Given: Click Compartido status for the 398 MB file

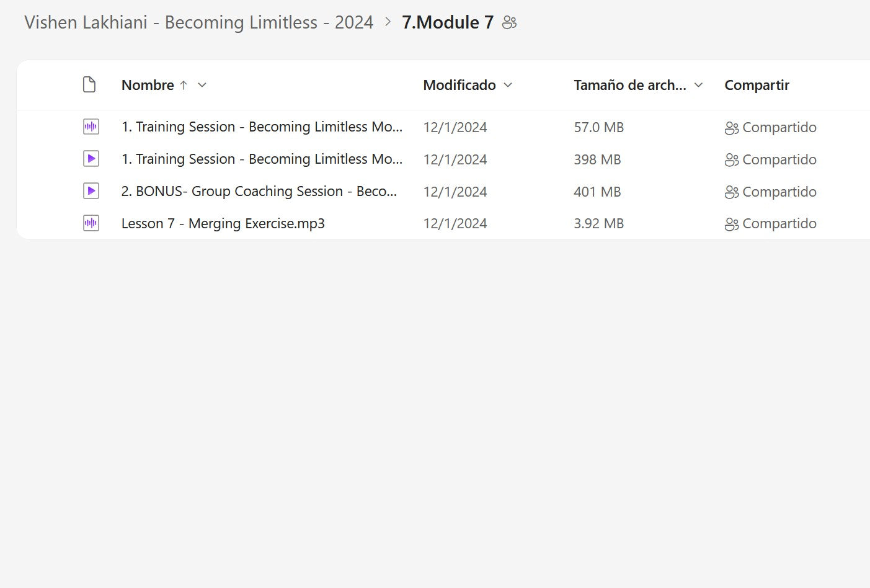Looking at the screenshot, I should click(779, 160).
